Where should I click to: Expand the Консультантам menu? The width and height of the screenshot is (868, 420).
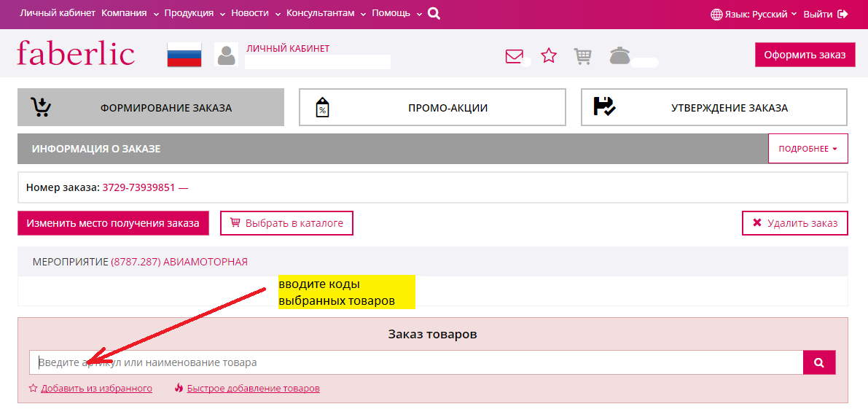coord(326,13)
